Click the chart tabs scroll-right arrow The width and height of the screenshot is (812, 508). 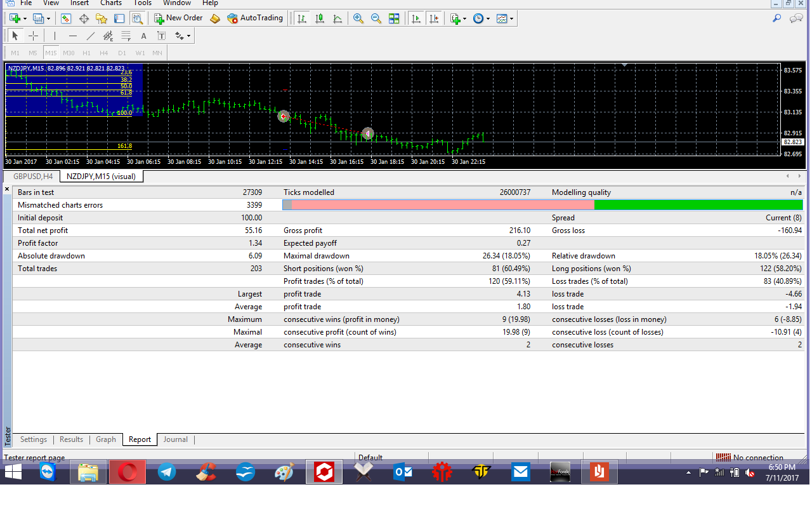pos(799,176)
